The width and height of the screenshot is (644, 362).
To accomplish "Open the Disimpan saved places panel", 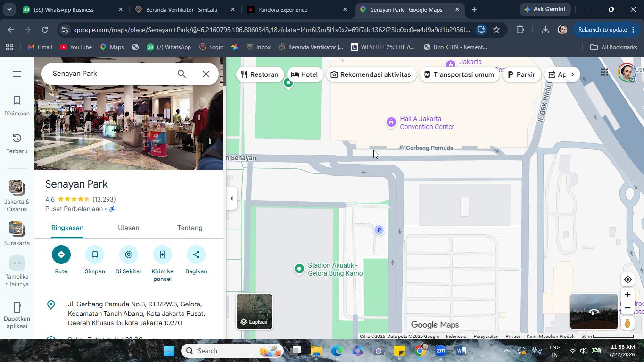I will [17, 106].
